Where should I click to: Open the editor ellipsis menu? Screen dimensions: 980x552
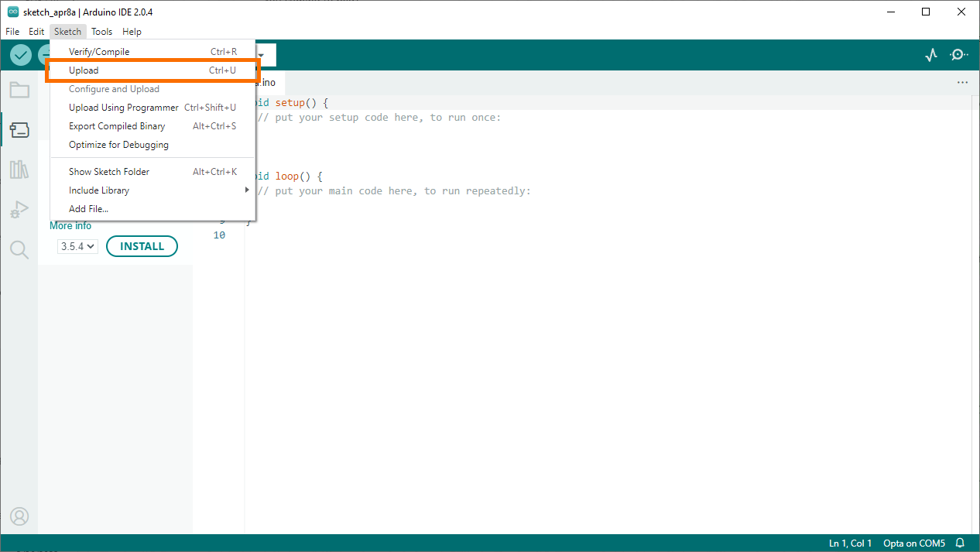tap(962, 82)
